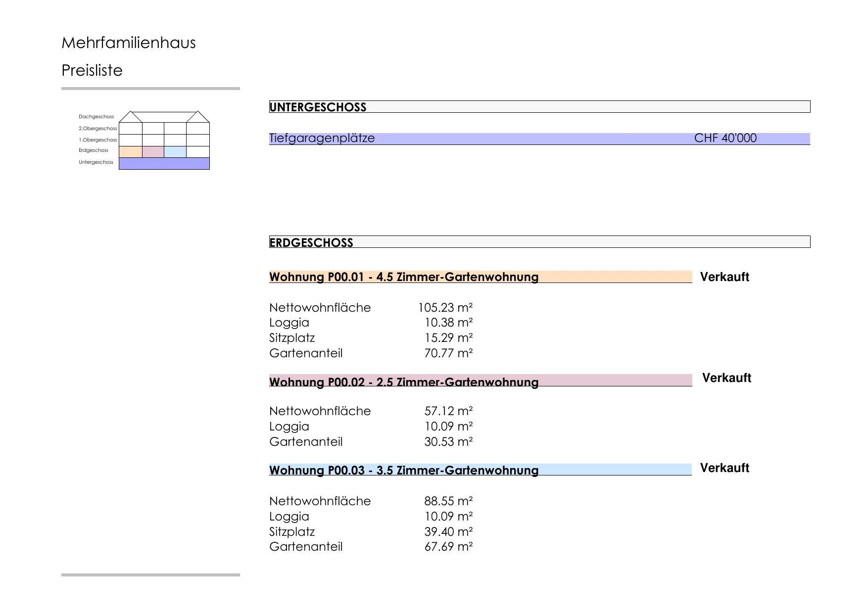This screenshot has height=614, width=868.
Task: Click the orange Erdgeschoss cell in building diagram
Action: [x=131, y=152]
